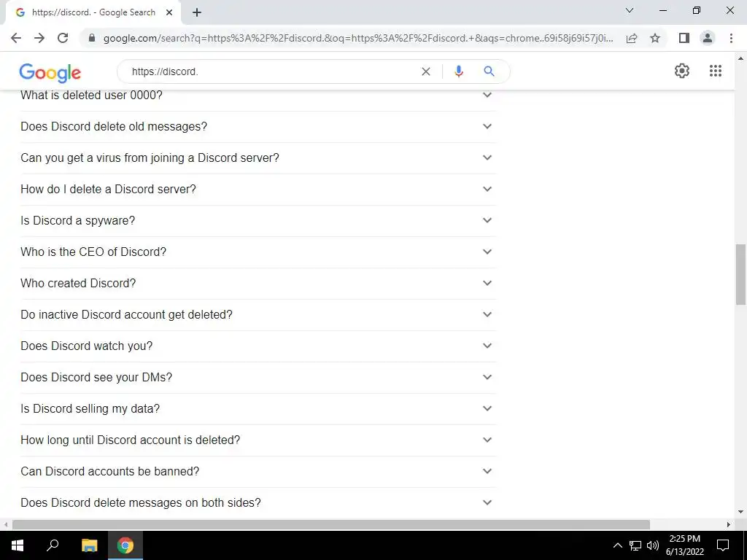The width and height of the screenshot is (747, 560).
Task: Expand "How do I delete a Discord server?"
Action: coord(258,190)
